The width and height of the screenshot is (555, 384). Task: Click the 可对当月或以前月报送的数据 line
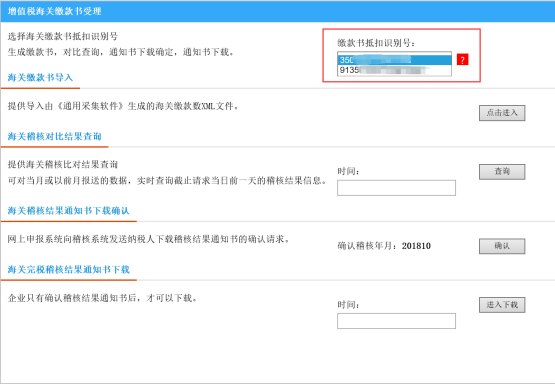coord(167,180)
